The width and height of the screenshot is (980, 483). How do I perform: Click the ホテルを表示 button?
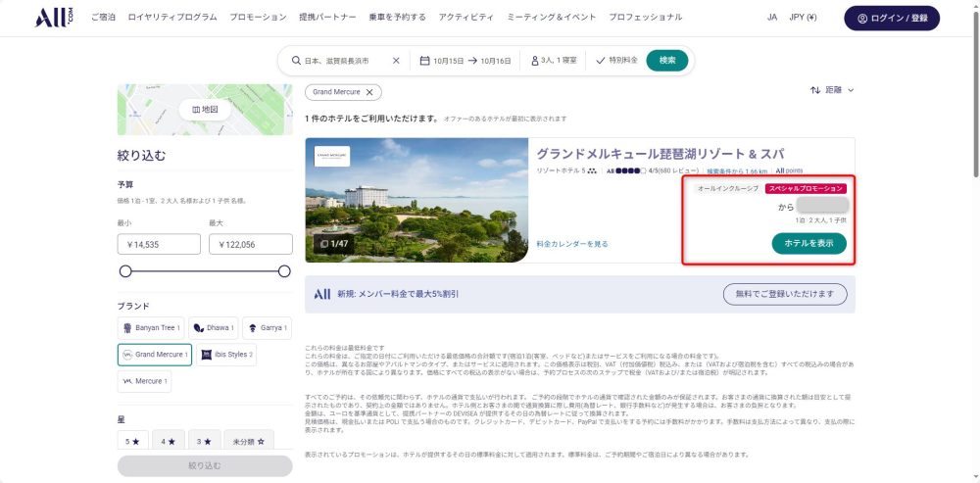click(808, 244)
